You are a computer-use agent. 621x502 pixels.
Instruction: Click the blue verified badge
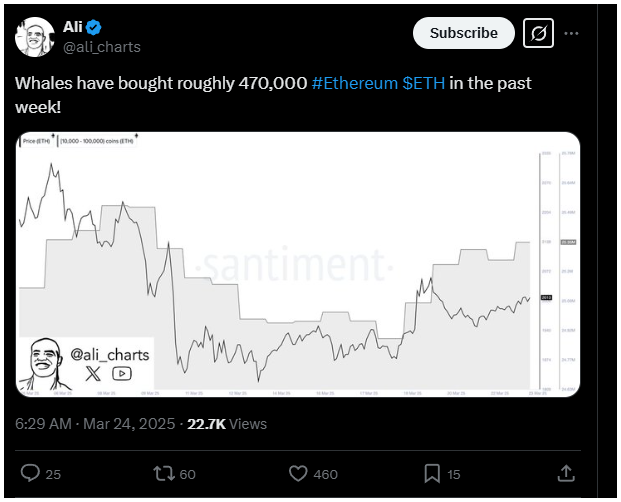pos(94,28)
